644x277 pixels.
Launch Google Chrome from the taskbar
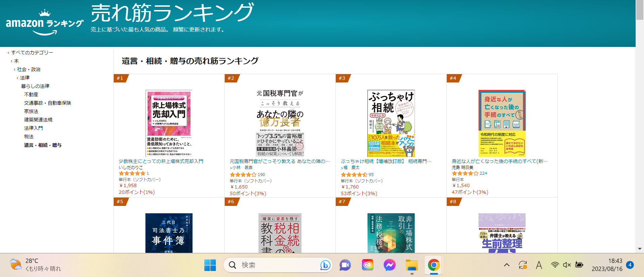(434, 265)
